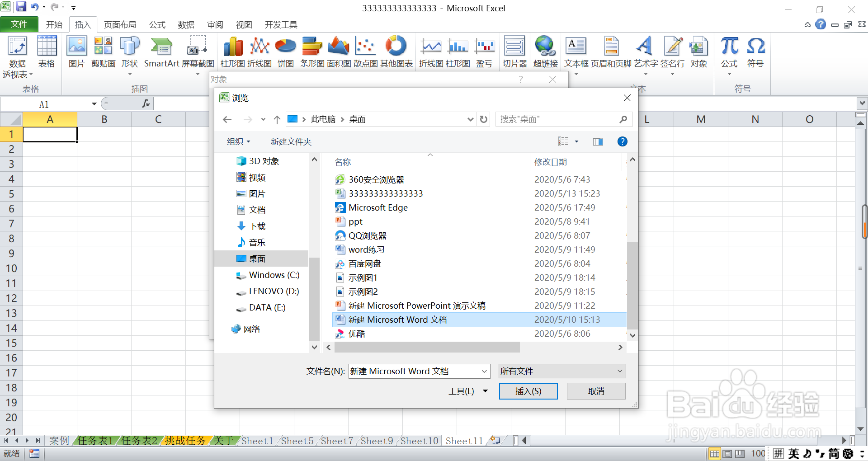Insert a column chart (柱形图)
Viewport: 868px width, 461px height.
pos(233,52)
